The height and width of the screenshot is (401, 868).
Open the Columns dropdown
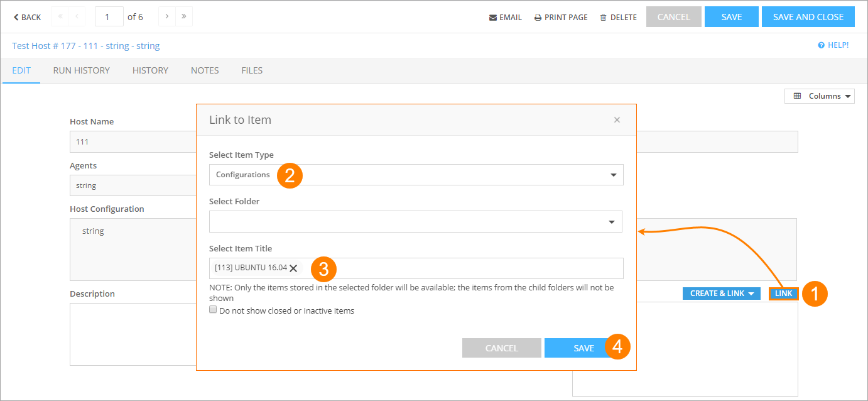tap(819, 96)
